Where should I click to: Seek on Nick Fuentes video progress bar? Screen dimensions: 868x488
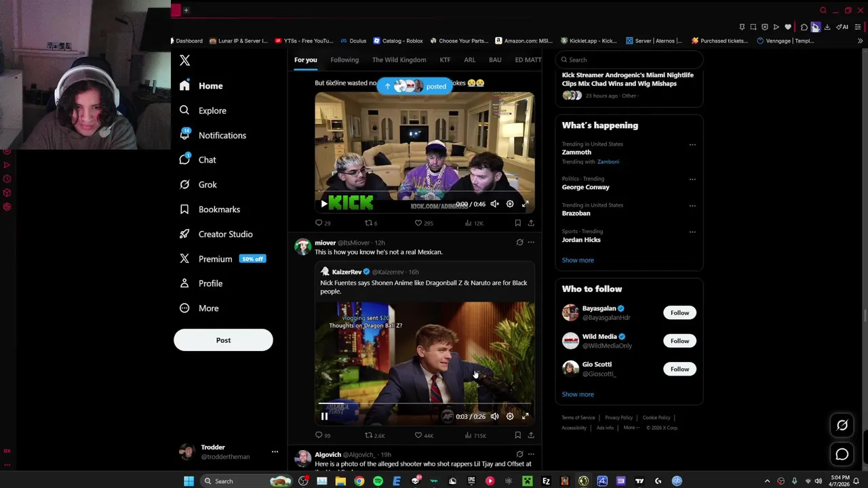tap(425, 405)
